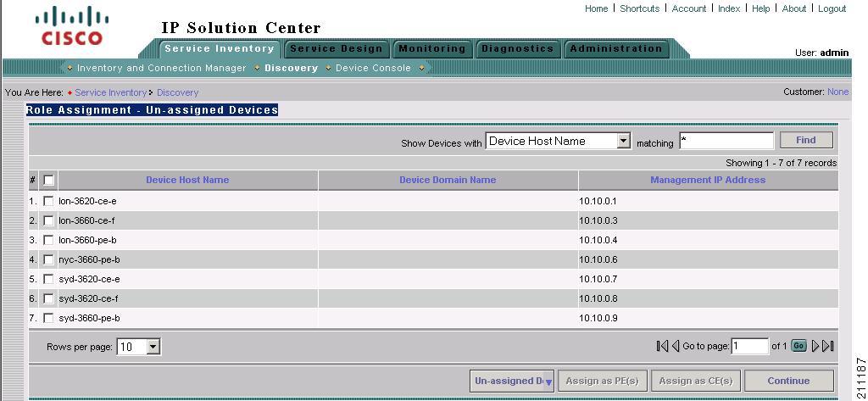Image resolution: width=868 pixels, height=401 pixels.
Task: Expand the Un-assigned Devices dropdown button
Action: click(511, 381)
